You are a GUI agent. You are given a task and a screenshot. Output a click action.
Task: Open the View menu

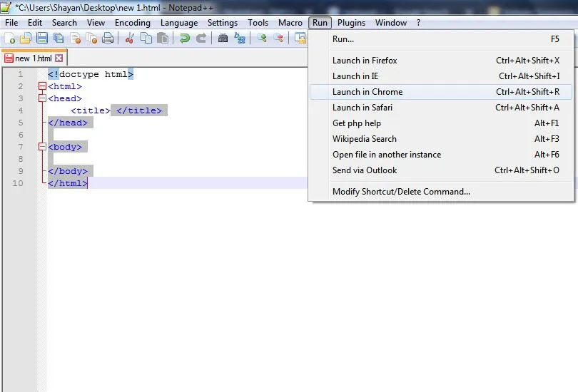tap(96, 23)
